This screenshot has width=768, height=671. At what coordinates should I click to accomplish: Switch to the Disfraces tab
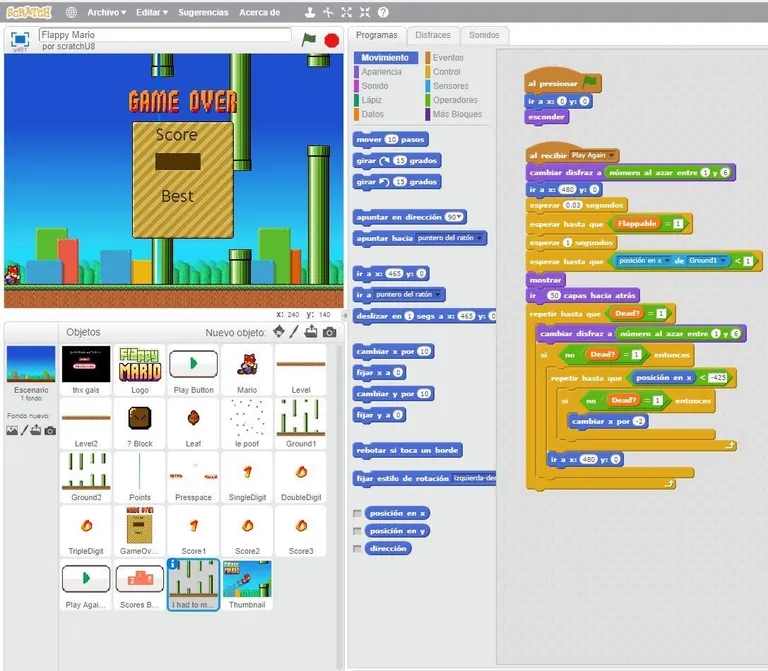point(433,35)
